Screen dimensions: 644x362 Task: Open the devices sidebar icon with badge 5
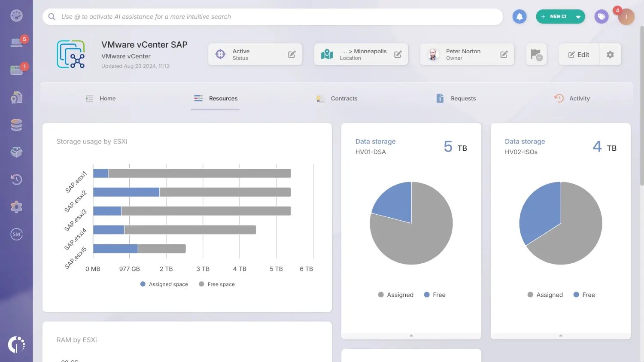(16, 42)
